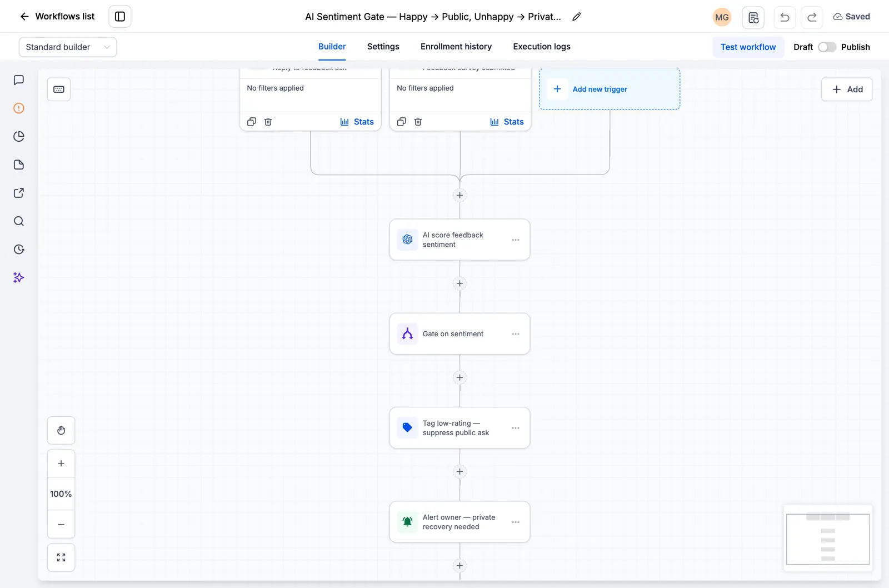This screenshot has width=889, height=588.
Task: Go back to Workflows list
Action: 57,17
